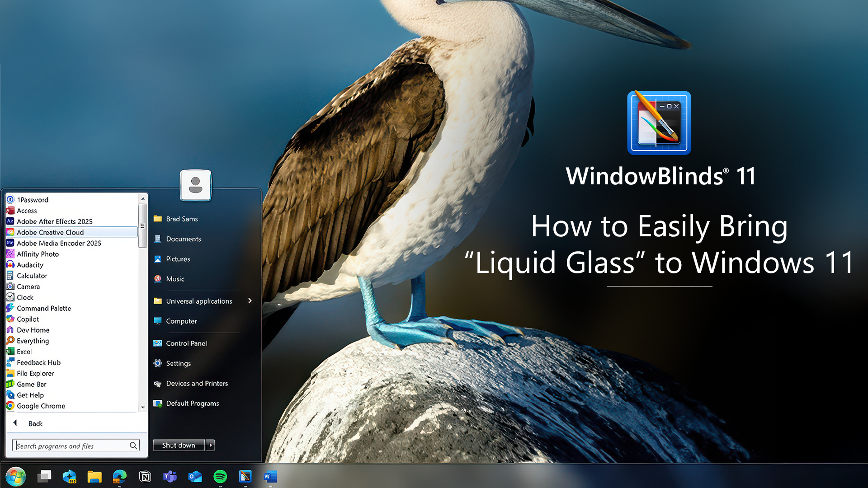Open Get Help

pyautogui.click(x=72, y=395)
